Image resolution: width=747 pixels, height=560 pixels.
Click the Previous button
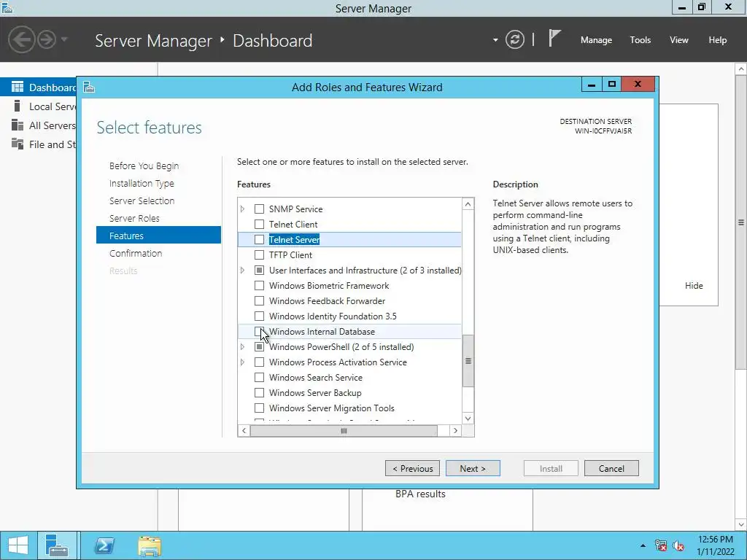413,468
